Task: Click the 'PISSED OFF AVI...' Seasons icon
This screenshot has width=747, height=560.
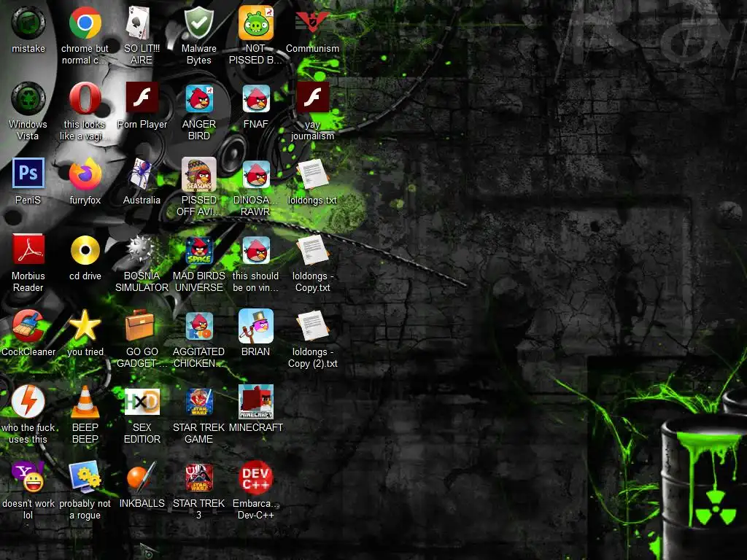Action: [x=198, y=174]
